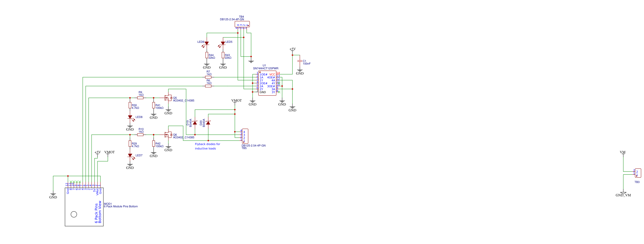Click the LED6 diode symbol
Screen dimensions: 644x244
[206, 43]
